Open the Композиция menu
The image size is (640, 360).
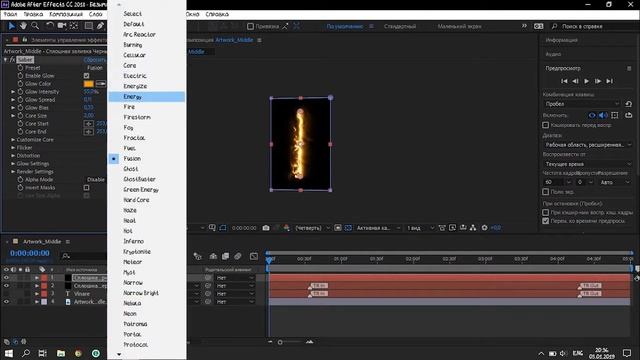(66, 14)
